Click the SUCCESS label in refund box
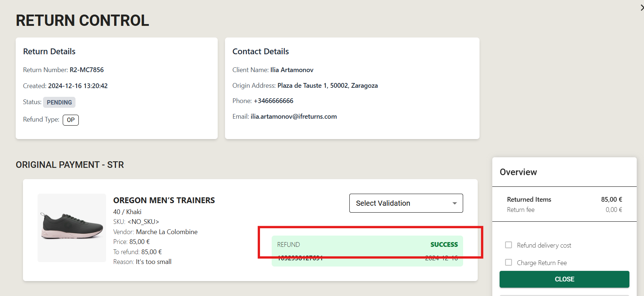The height and width of the screenshot is (296, 644). [x=444, y=245]
